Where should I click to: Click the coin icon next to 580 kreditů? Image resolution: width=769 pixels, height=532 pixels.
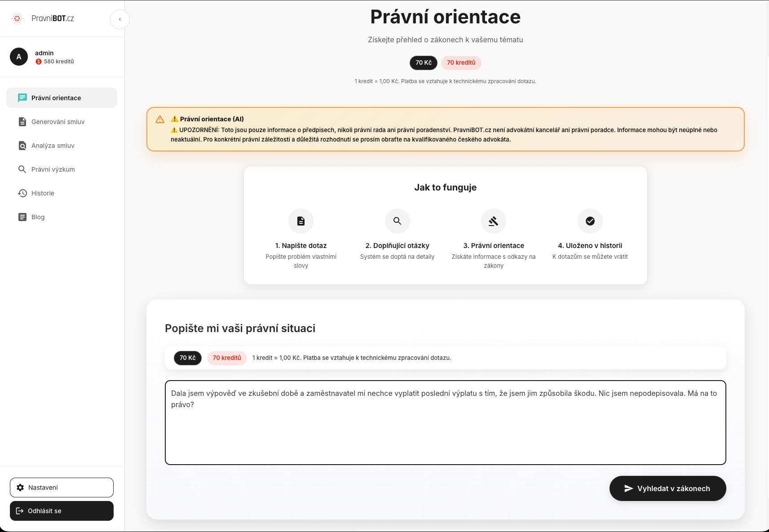tap(39, 62)
